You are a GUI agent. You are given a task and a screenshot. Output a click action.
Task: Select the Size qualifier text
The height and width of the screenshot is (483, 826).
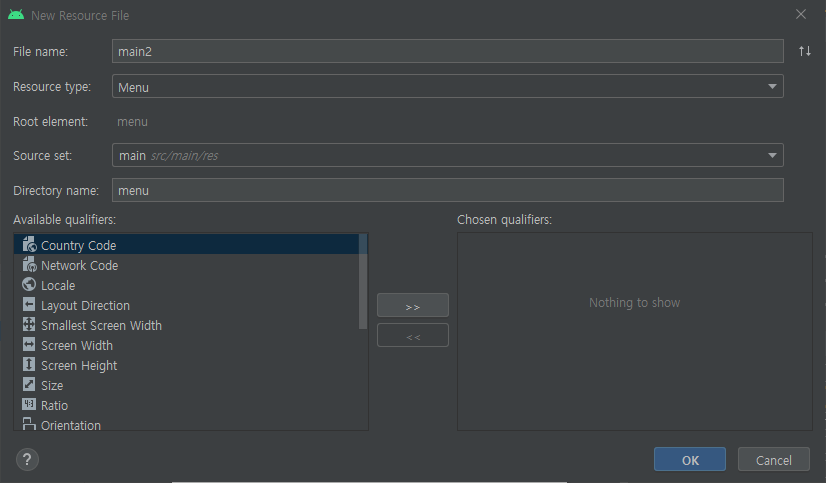52,386
